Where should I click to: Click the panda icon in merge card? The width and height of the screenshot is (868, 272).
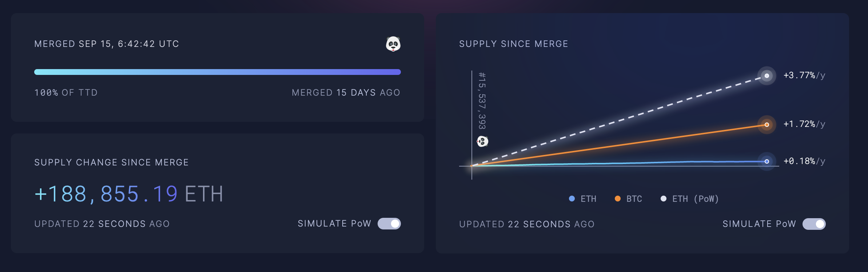tap(393, 44)
